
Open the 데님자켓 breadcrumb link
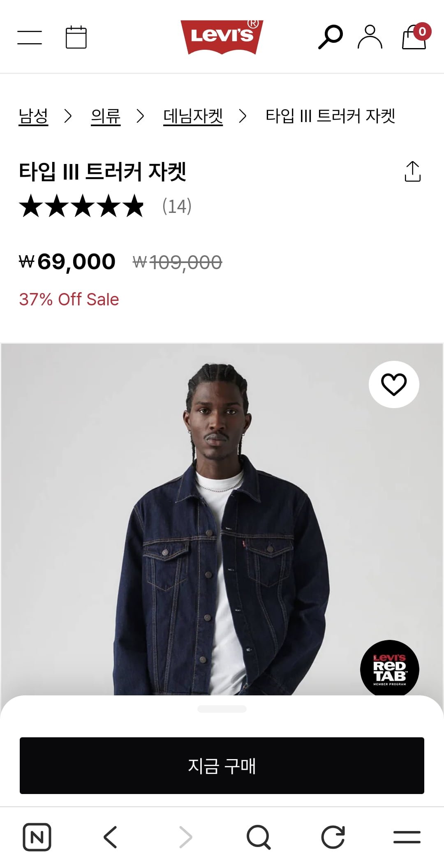[x=193, y=116]
